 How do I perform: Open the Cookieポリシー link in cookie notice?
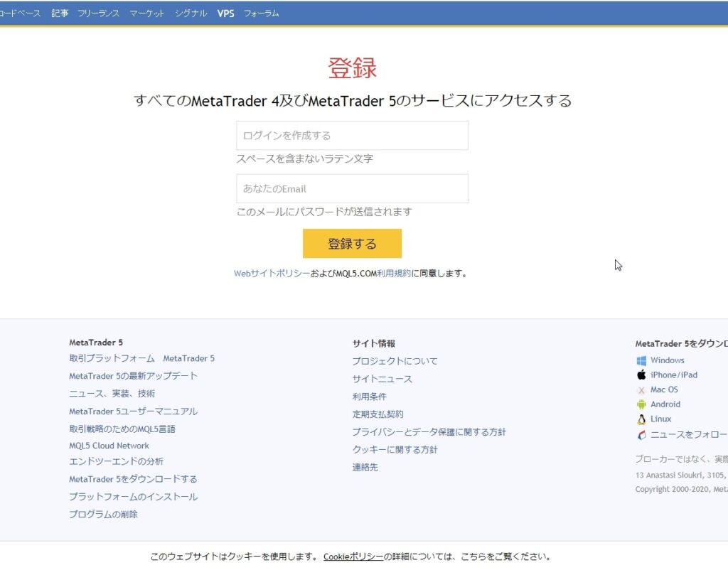coord(353,556)
